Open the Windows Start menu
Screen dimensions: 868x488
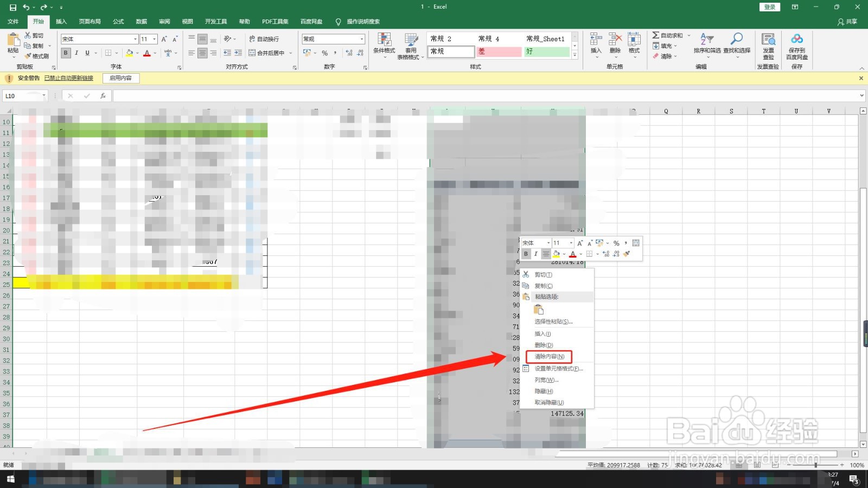[x=10, y=479]
